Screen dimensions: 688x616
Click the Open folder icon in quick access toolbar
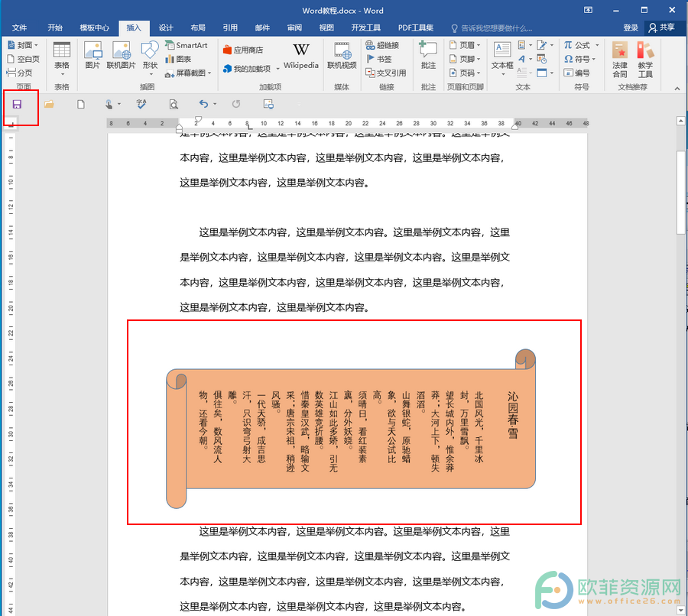(x=49, y=104)
